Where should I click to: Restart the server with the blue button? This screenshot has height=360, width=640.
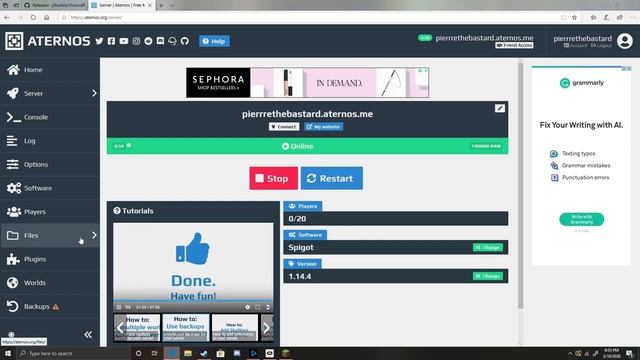pos(331,178)
